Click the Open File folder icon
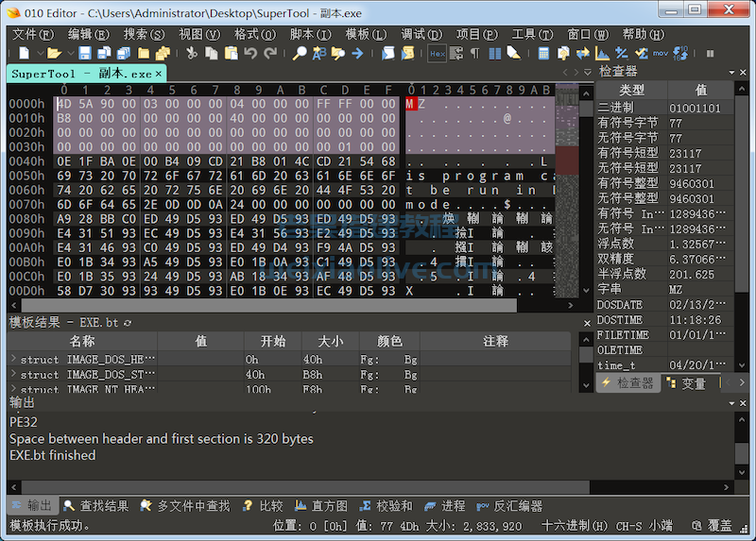 (54, 53)
